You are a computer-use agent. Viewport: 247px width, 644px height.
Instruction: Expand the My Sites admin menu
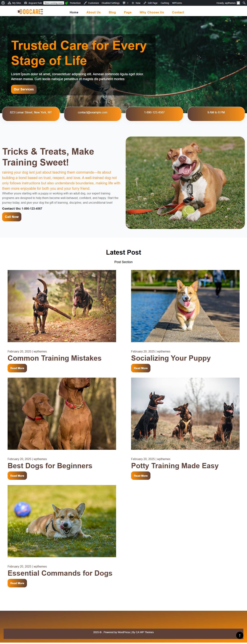pyautogui.click(x=14, y=3)
